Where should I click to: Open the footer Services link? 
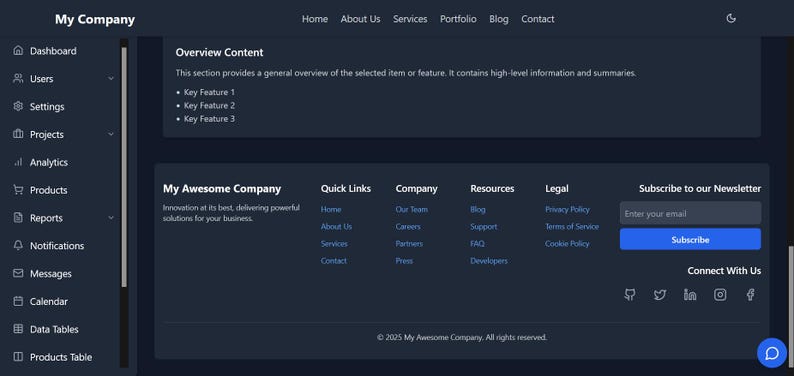(x=334, y=244)
